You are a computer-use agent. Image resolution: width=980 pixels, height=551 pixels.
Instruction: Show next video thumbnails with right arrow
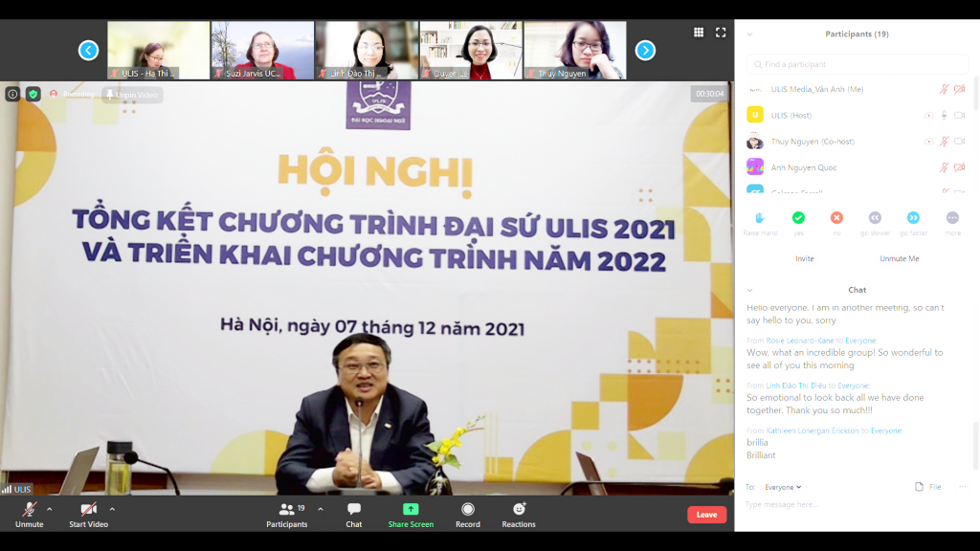point(645,50)
